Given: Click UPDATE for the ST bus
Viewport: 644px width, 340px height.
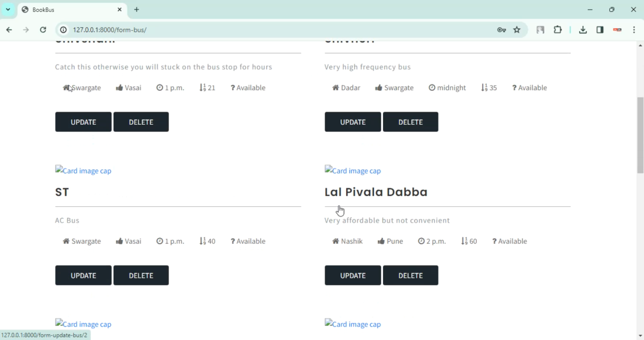Looking at the screenshot, I should (x=83, y=275).
